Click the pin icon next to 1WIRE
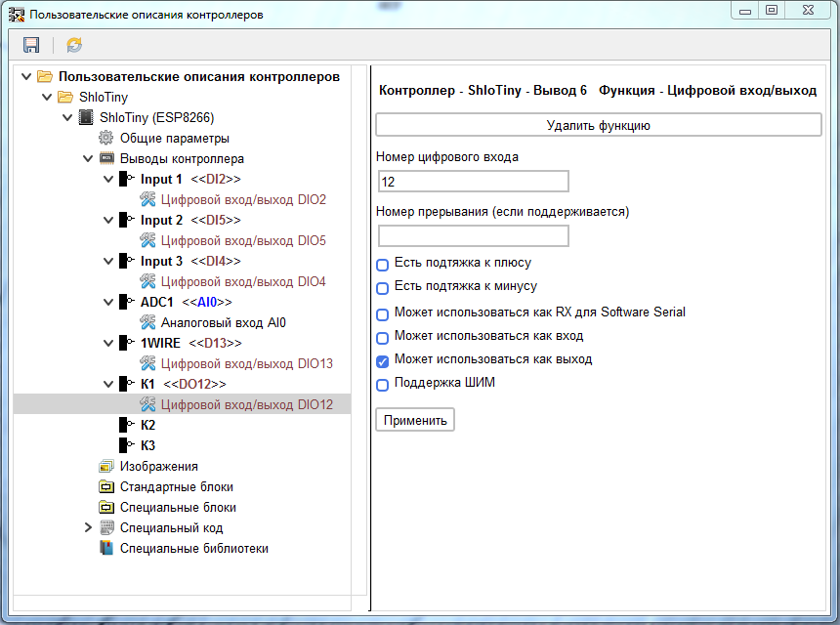Screen dimensions: 840x625 [127, 343]
